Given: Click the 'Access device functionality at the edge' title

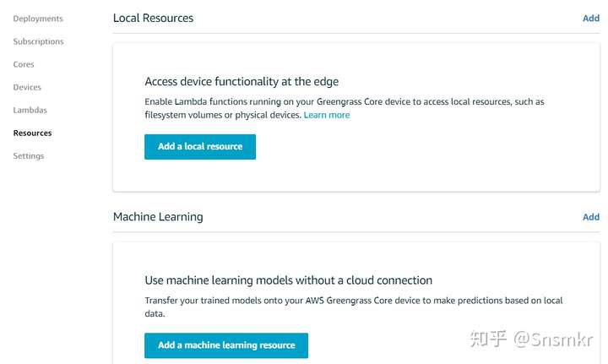Looking at the screenshot, I should pyautogui.click(x=242, y=82).
